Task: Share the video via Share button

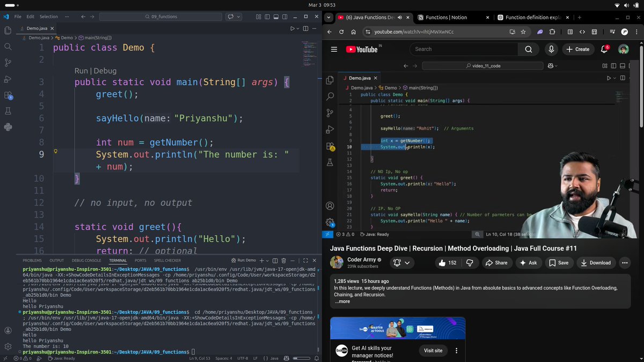Action: click(496, 263)
